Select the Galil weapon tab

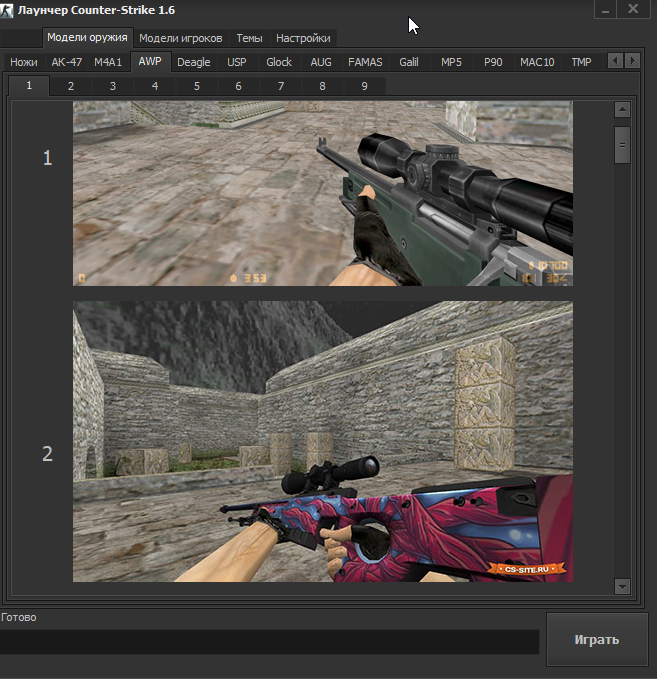[409, 62]
